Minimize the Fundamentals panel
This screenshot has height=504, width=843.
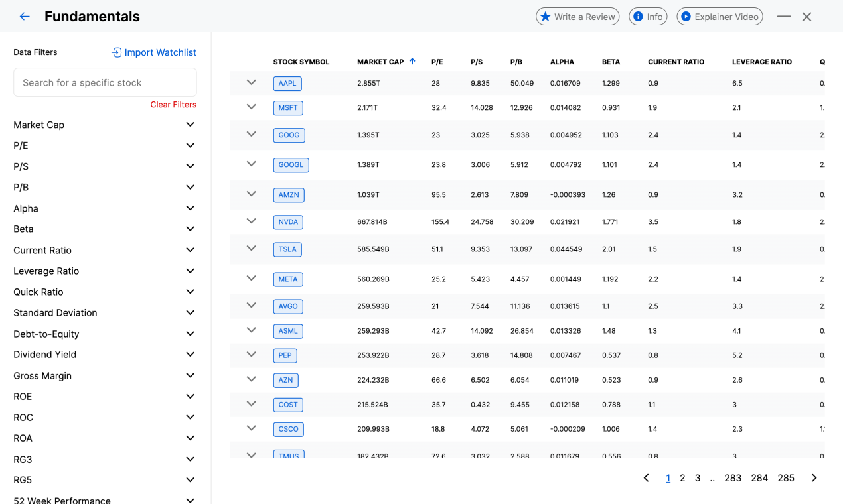point(784,17)
